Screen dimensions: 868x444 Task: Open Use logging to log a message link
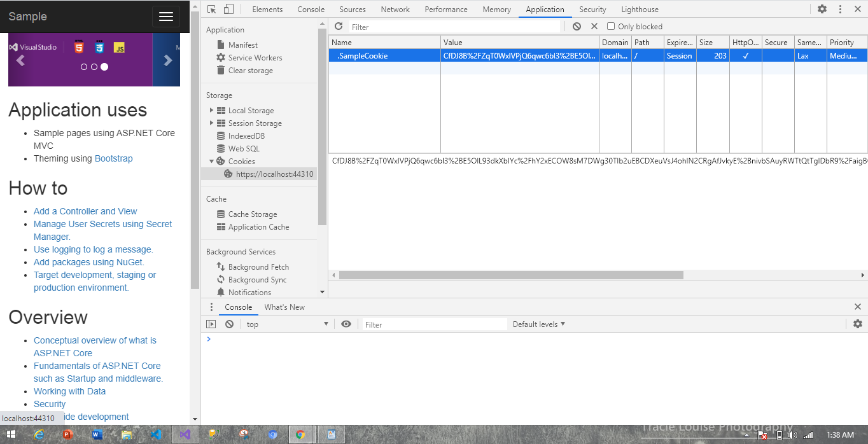[94, 249]
